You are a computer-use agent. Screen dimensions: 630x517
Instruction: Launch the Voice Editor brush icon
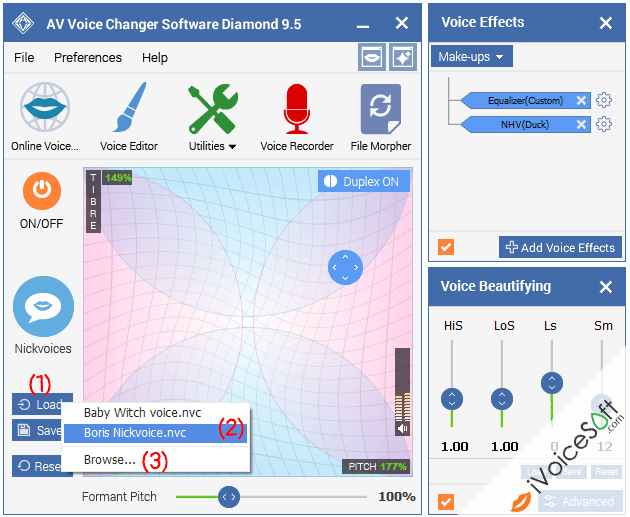(129, 107)
